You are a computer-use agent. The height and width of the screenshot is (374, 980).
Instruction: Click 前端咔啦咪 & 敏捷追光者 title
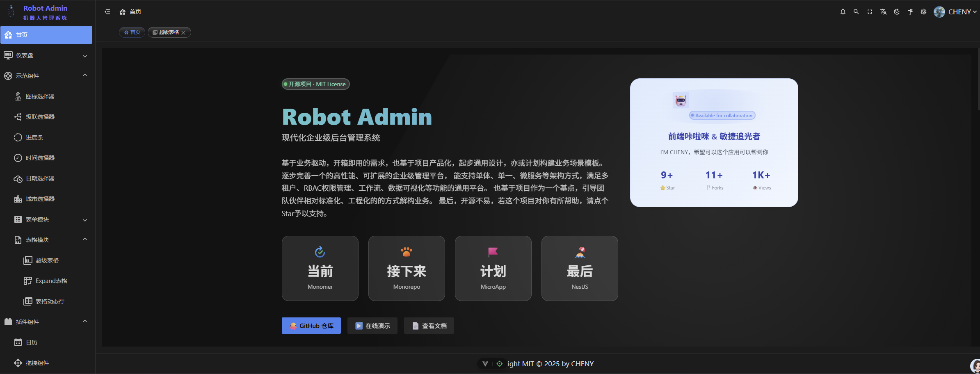(x=714, y=137)
